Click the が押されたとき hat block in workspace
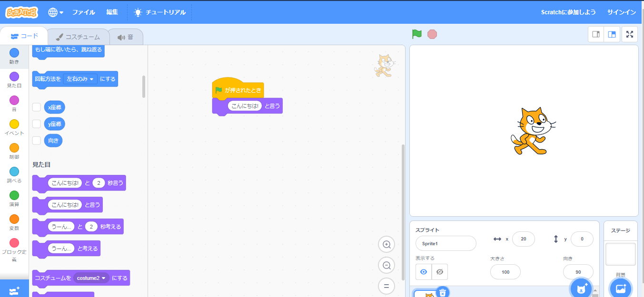644x297 pixels. click(238, 88)
